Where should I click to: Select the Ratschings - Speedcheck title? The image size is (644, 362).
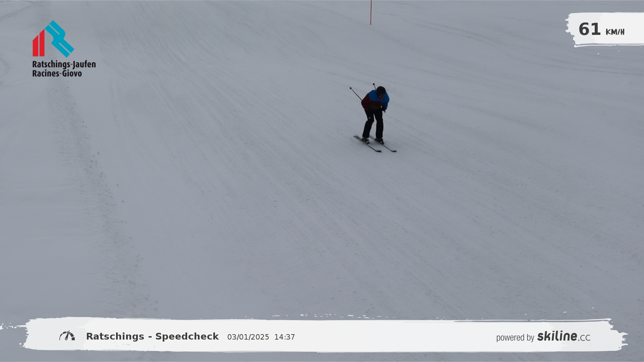(x=152, y=337)
